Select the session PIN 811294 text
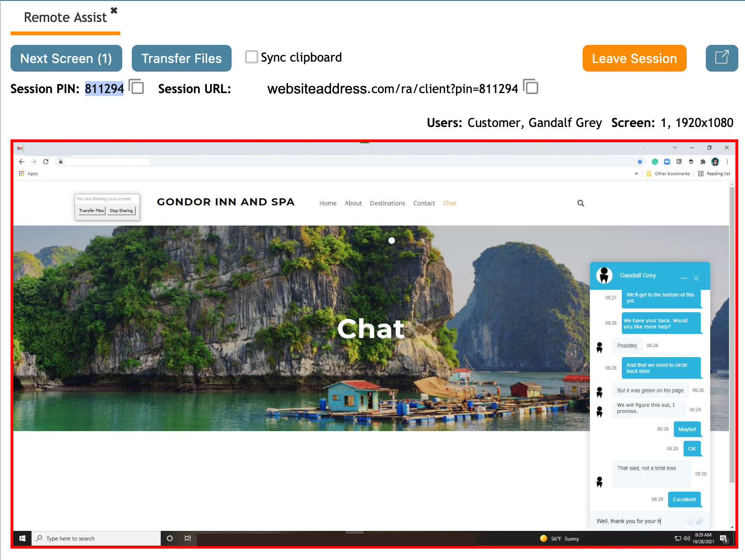The width and height of the screenshot is (745, 560). coord(104,89)
